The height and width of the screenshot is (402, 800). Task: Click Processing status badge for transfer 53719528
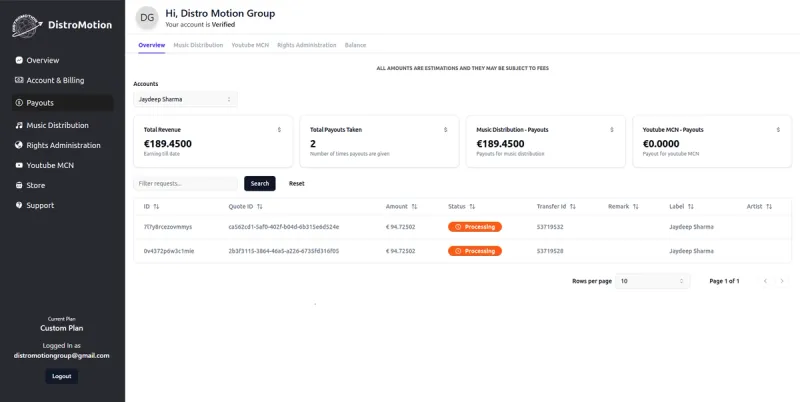[474, 251]
